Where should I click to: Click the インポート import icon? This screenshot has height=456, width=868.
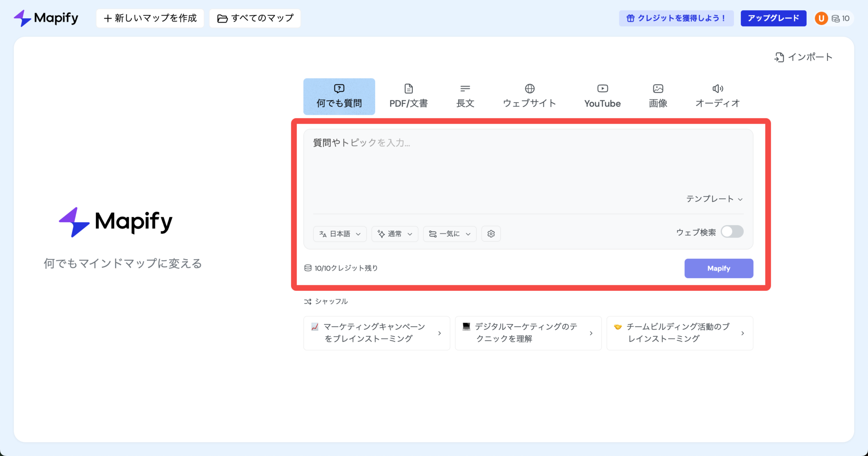tap(803, 57)
